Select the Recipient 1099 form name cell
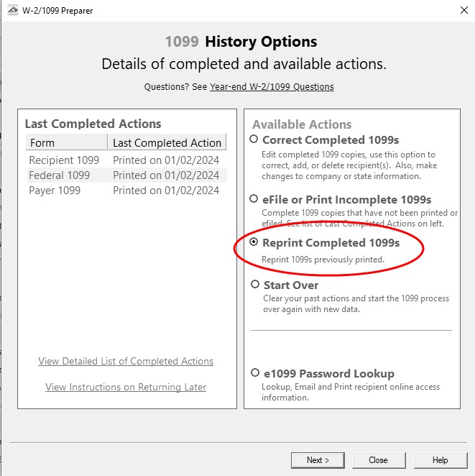This screenshot has height=476, width=475. [x=65, y=160]
